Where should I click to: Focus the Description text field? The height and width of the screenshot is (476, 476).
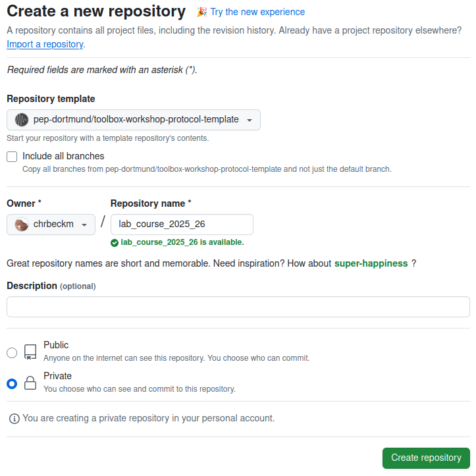tap(238, 307)
